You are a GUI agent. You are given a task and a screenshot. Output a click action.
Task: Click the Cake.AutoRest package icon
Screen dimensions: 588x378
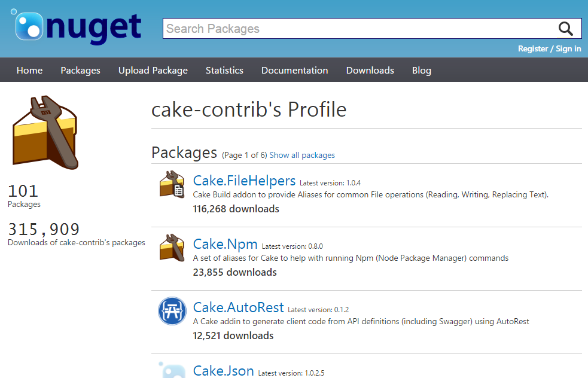172,311
